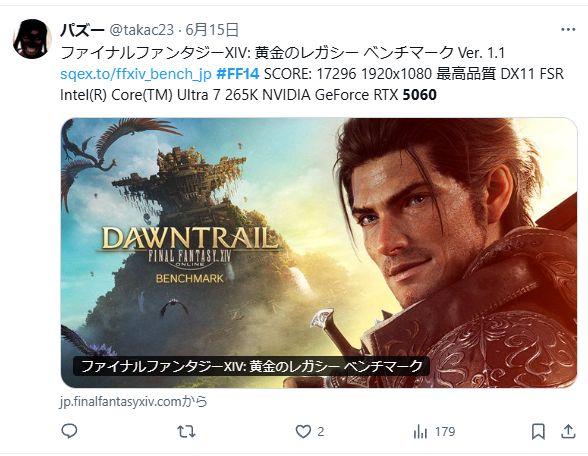The image size is (588, 456).
Task: Click the bold 5060 text in tweet
Action: click(420, 95)
